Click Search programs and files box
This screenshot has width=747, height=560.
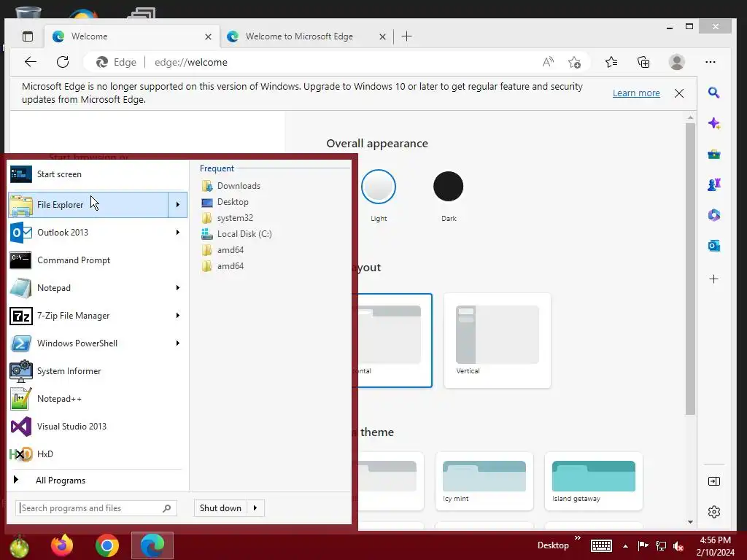(96, 508)
